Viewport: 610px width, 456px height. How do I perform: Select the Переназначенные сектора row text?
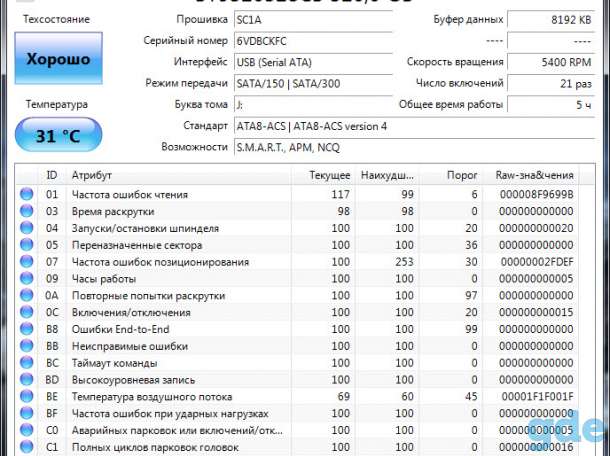click(137, 245)
